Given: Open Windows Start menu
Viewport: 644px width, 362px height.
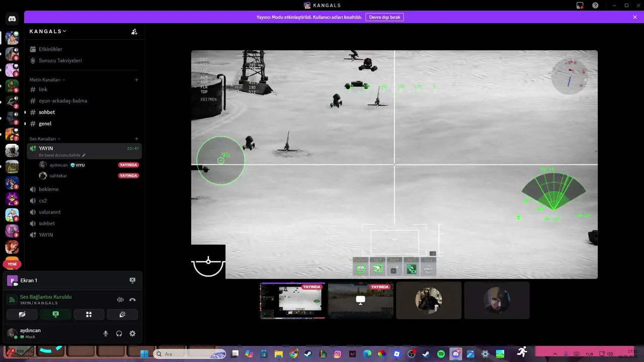Looking at the screenshot, I should pyautogui.click(x=144, y=354).
